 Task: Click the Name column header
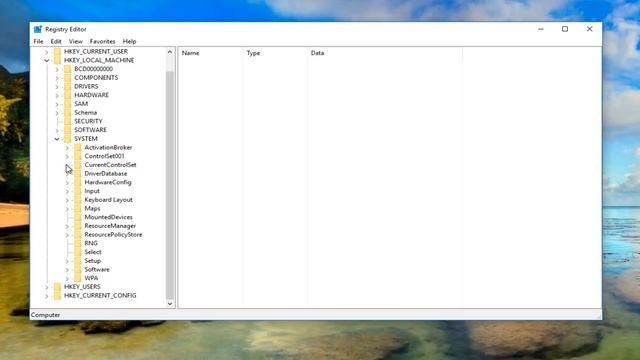[x=211, y=53]
